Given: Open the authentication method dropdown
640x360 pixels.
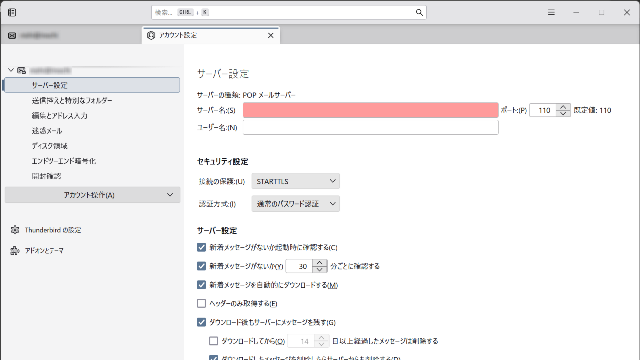Looking at the screenshot, I should 296,203.
